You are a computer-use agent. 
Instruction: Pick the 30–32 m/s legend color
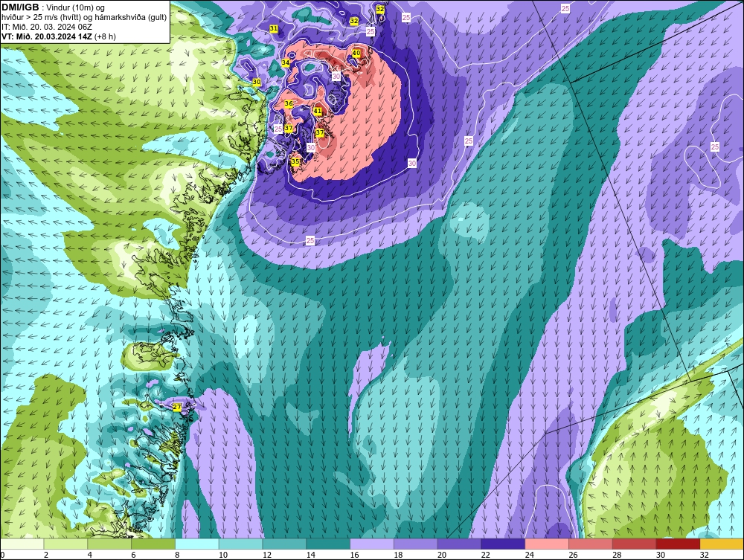[678, 544]
